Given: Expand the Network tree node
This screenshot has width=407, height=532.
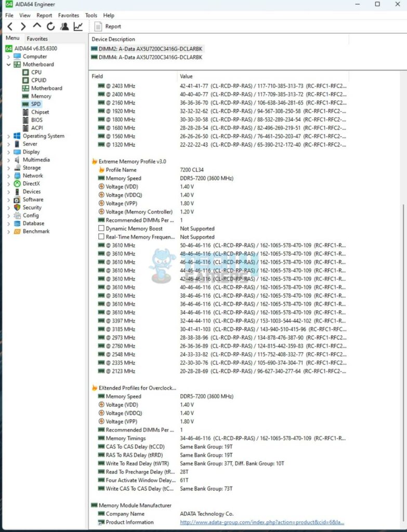Looking at the screenshot, I should coord(8,176).
